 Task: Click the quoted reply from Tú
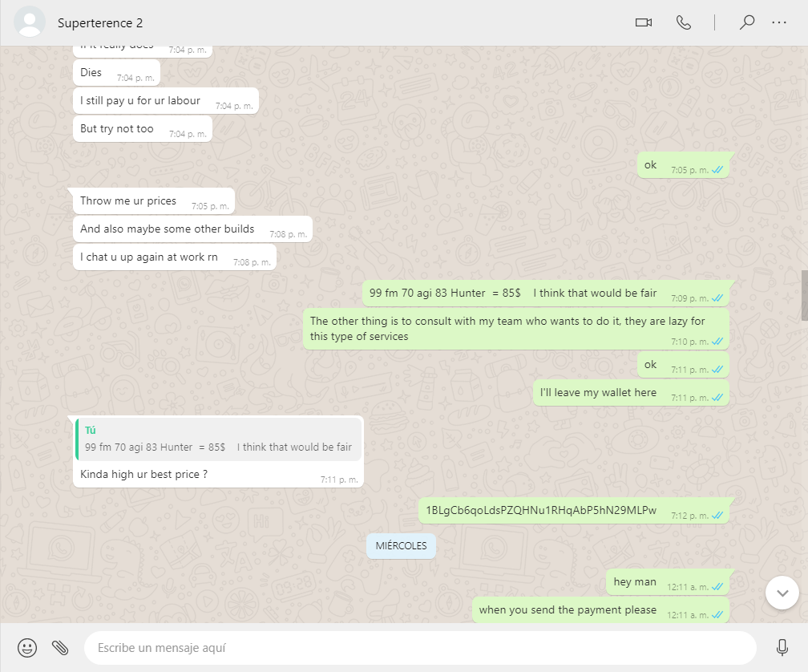click(219, 439)
